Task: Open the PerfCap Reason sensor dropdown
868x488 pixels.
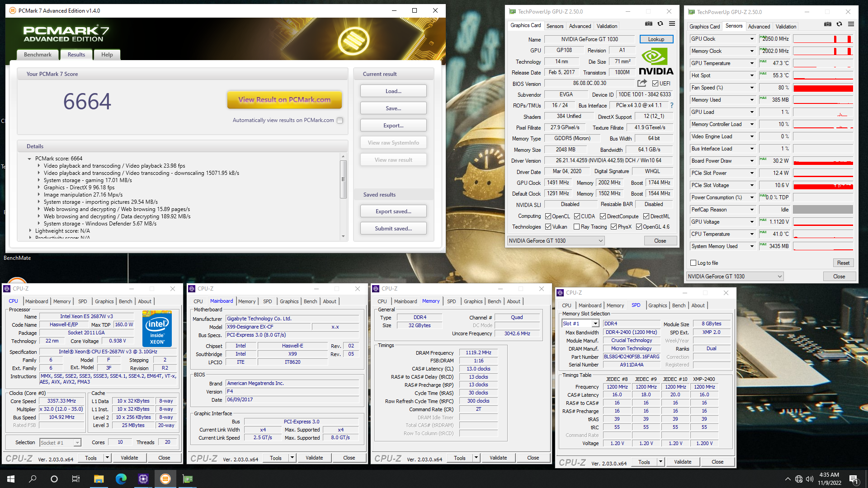Action: coord(752,210)
